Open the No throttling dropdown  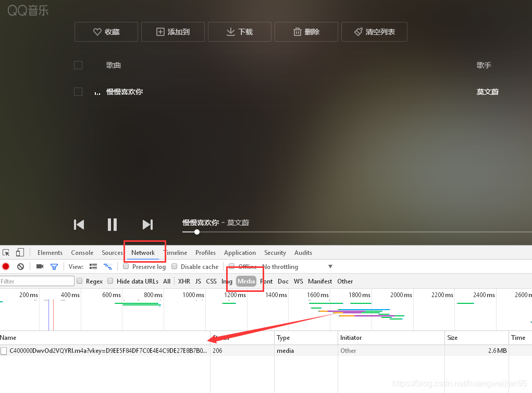pos(297,267)
